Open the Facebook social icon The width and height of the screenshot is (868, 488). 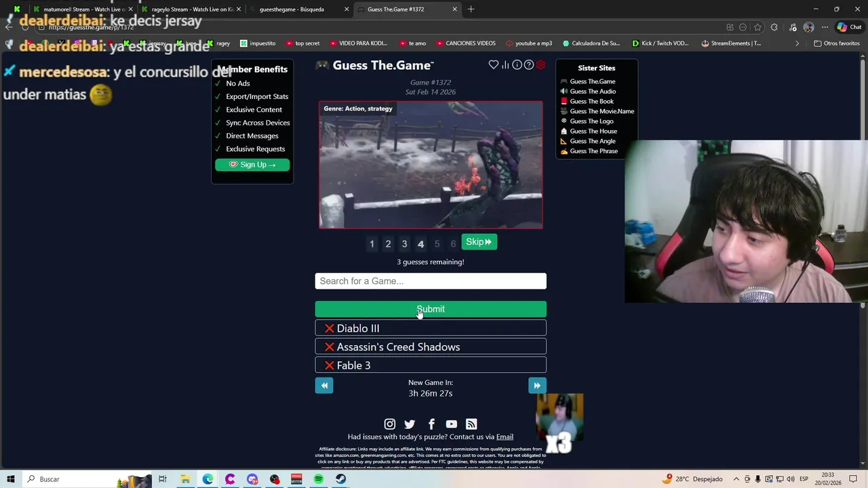pyautogui.click(x=431, y=424)
